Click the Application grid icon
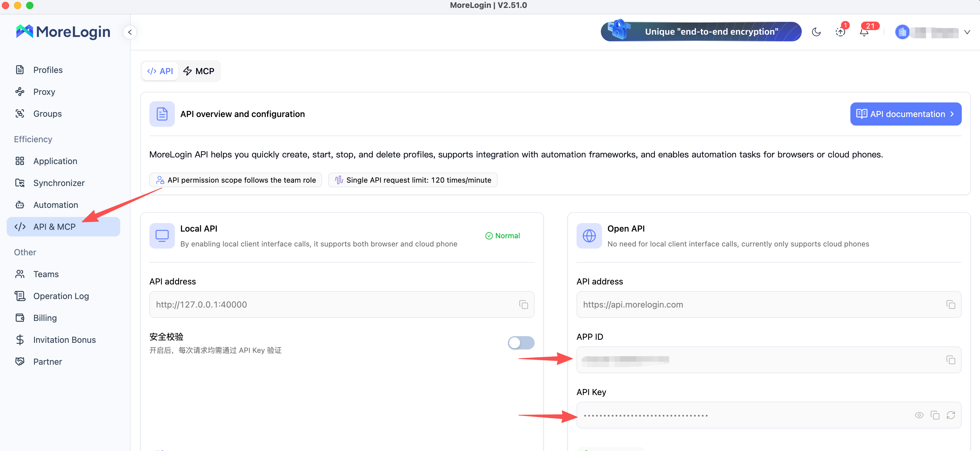Screen dimensions: 980x451 20,161
